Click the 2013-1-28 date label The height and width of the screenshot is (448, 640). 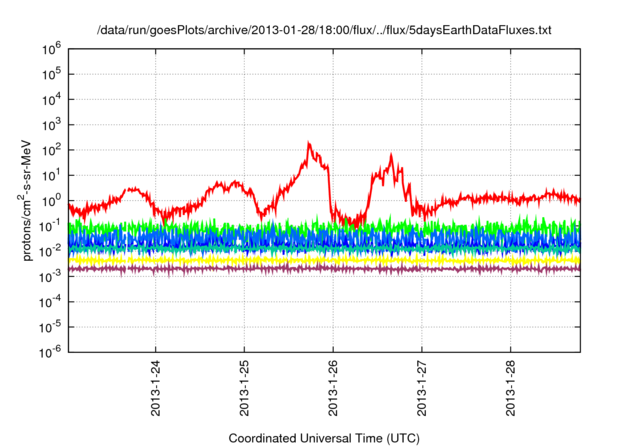point(511,388)
